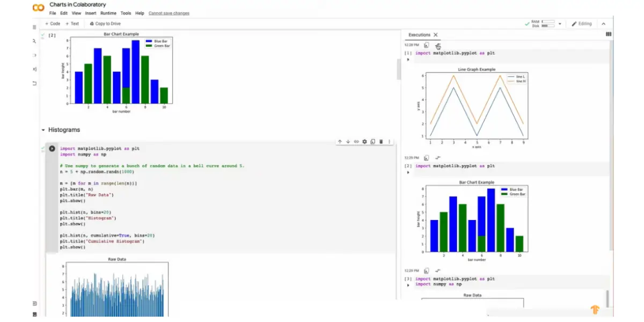
Task: Click diff icon beside 12:28 PM execution
Action: pos(438,46)
